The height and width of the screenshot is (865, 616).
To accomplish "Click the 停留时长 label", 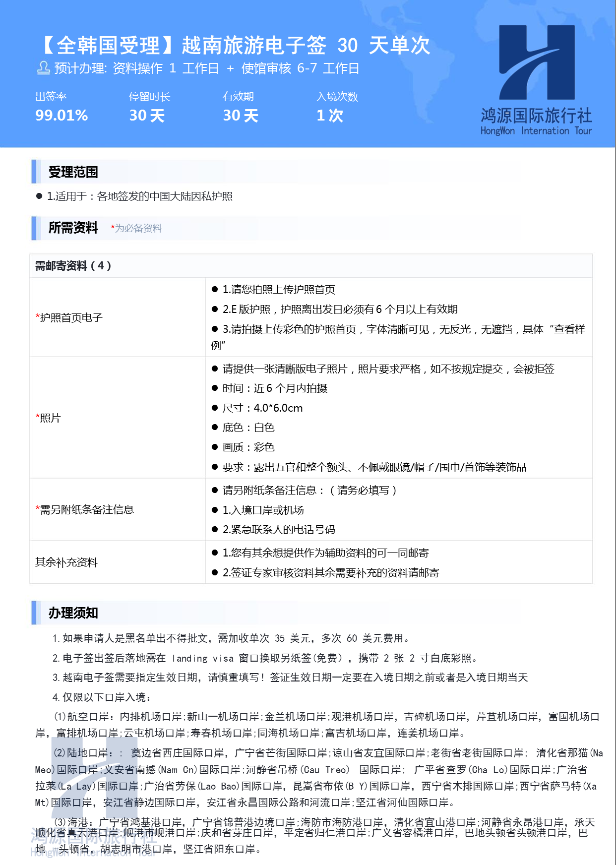I will (150, 97).
